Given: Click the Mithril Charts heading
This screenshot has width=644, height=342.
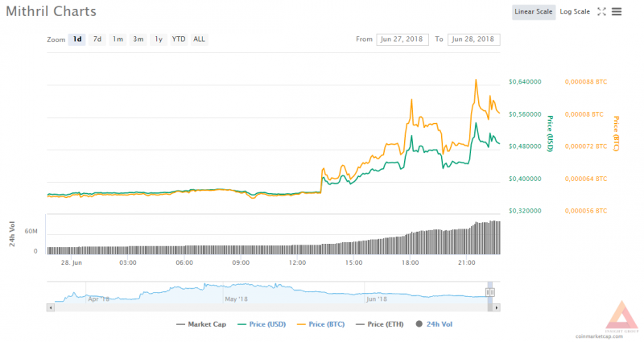Looking at the screenshot, I should (51, 11).
